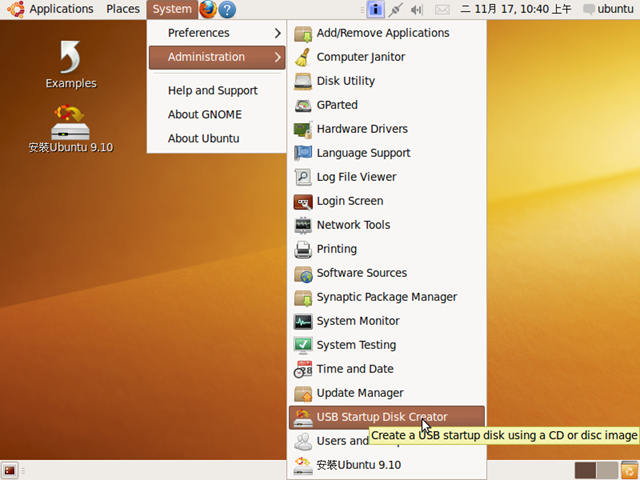
Task: Click the GParted partition icon
Action: (303, 105)
